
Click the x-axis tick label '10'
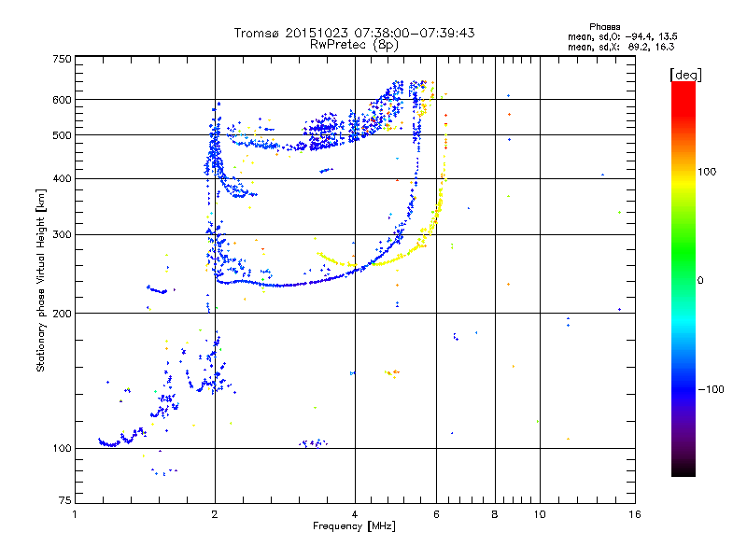coord(540,514)
